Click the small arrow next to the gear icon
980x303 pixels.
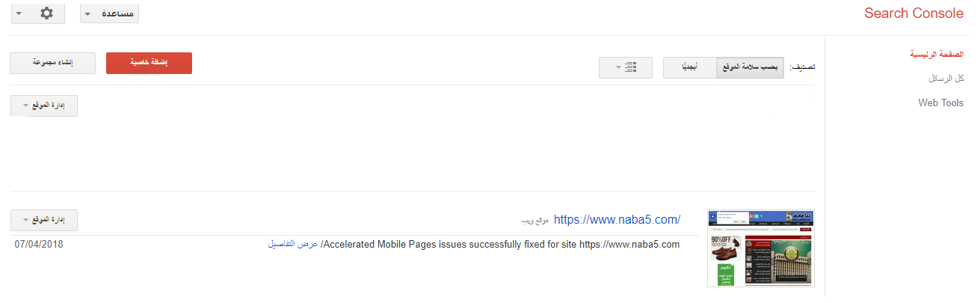[18, 13]
